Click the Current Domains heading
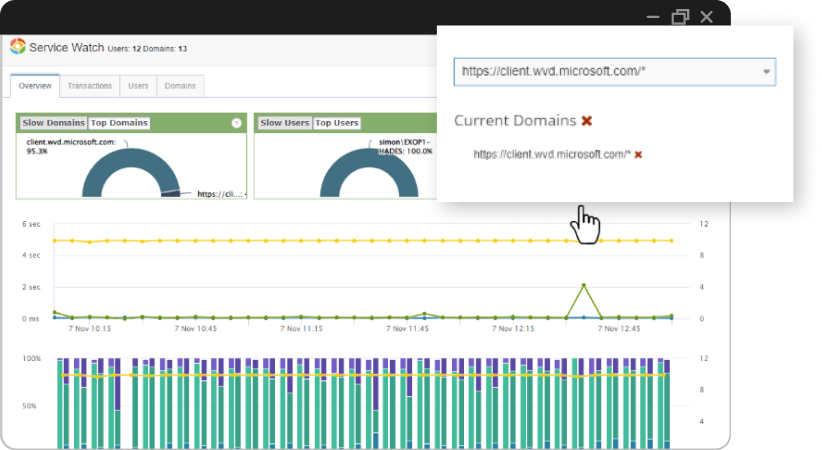Screen dimensions: 822x450 click(515, 121)
